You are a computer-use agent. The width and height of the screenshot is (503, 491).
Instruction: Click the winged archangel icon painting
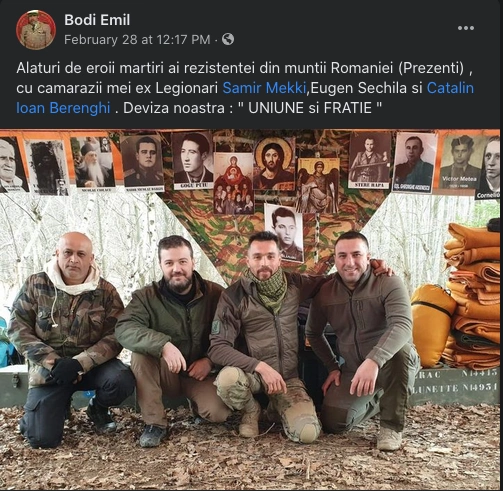pos(318,186)
